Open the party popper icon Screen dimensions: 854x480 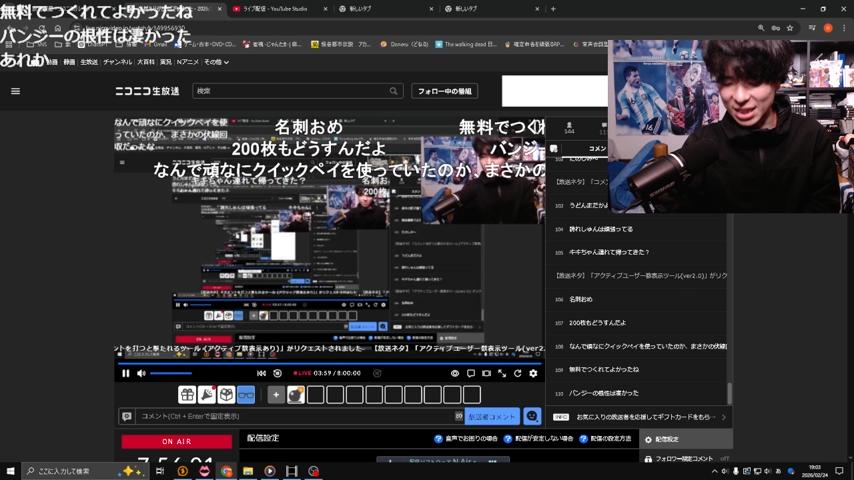pyautogui.click(x=206, y=394)
